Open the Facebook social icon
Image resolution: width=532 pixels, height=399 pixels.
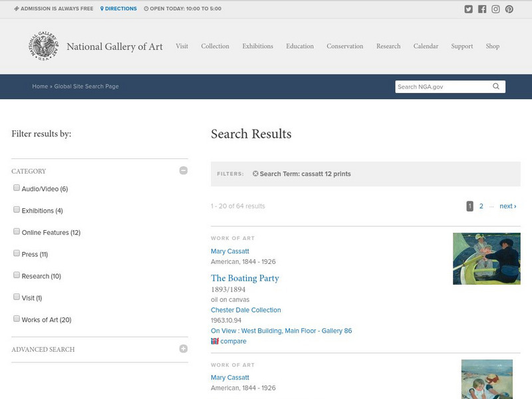(x=481, y=9)
